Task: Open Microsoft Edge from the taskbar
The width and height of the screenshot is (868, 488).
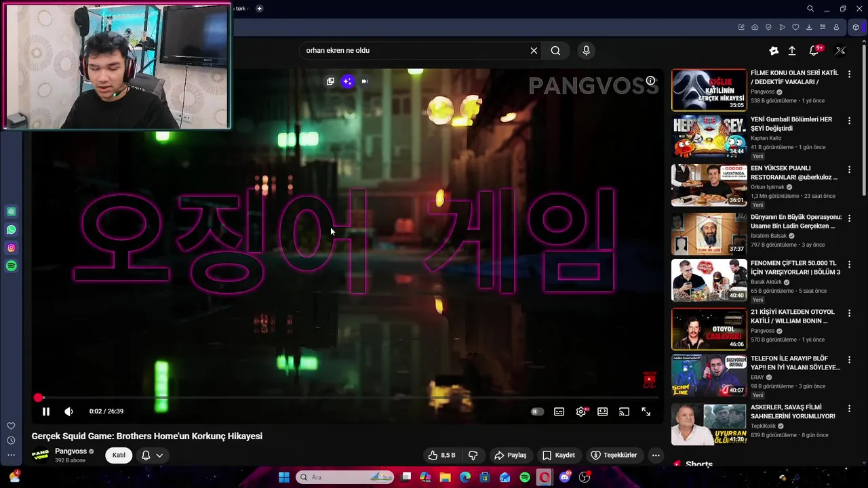Action: pos(465,477)
